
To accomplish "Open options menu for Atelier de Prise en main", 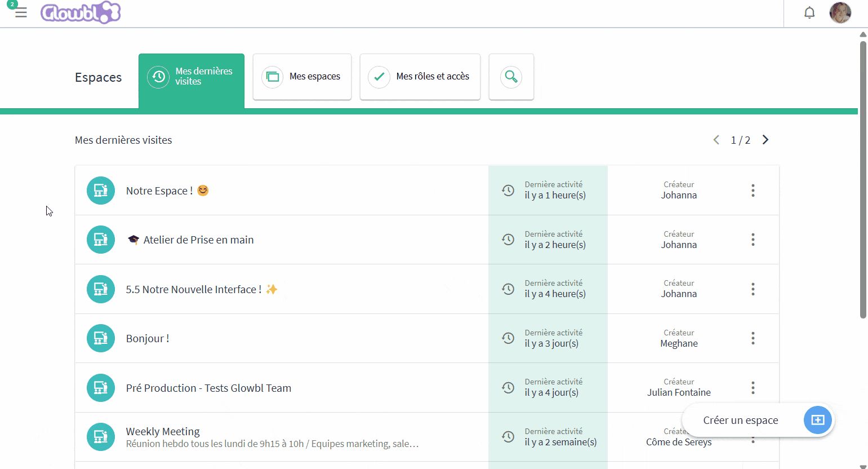I will pyautogui.click(x=753, y=240).
